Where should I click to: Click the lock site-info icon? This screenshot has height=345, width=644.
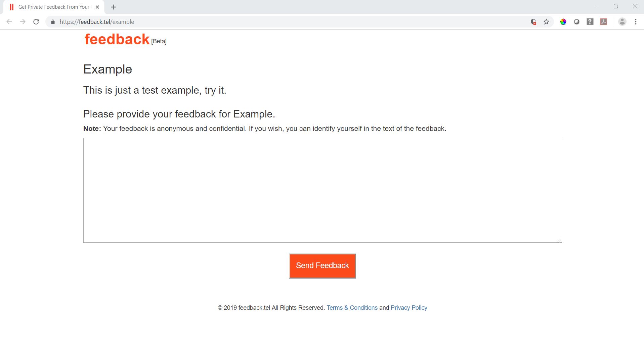53,22
